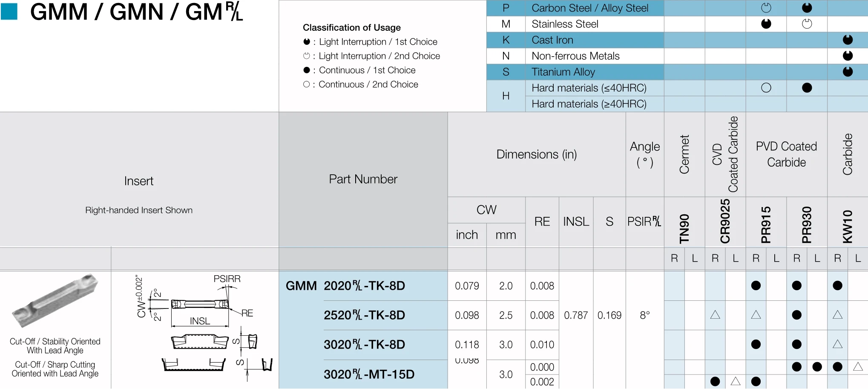Screen dimensions: 868x389
Task: Click the "Dimensions (in)" column header
Action: [x=537, y=154]
